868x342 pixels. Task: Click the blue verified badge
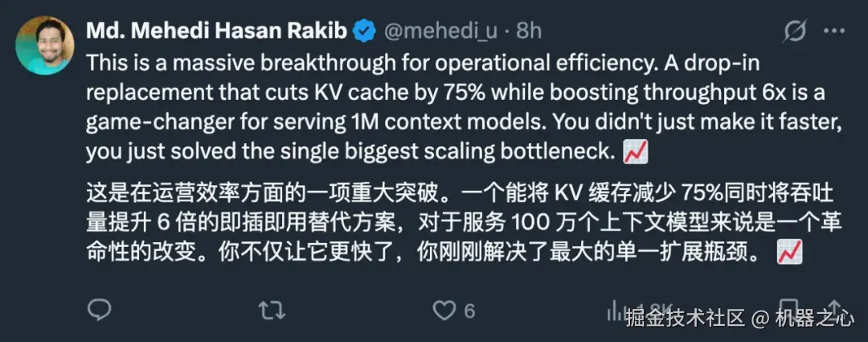[x=365, y=31]
